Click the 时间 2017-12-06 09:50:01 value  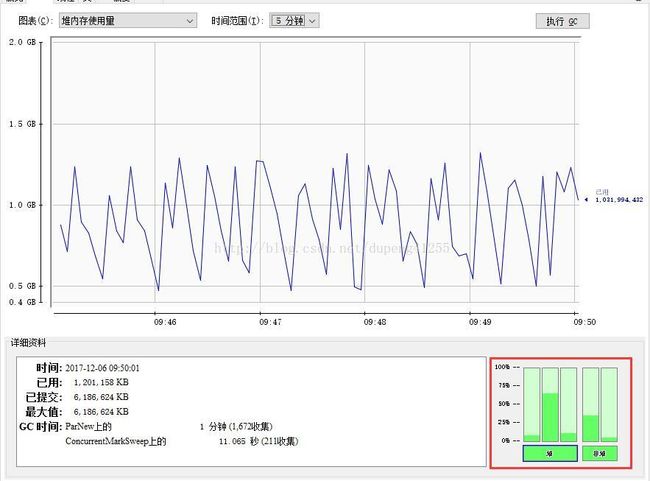[x=102, y=368]
